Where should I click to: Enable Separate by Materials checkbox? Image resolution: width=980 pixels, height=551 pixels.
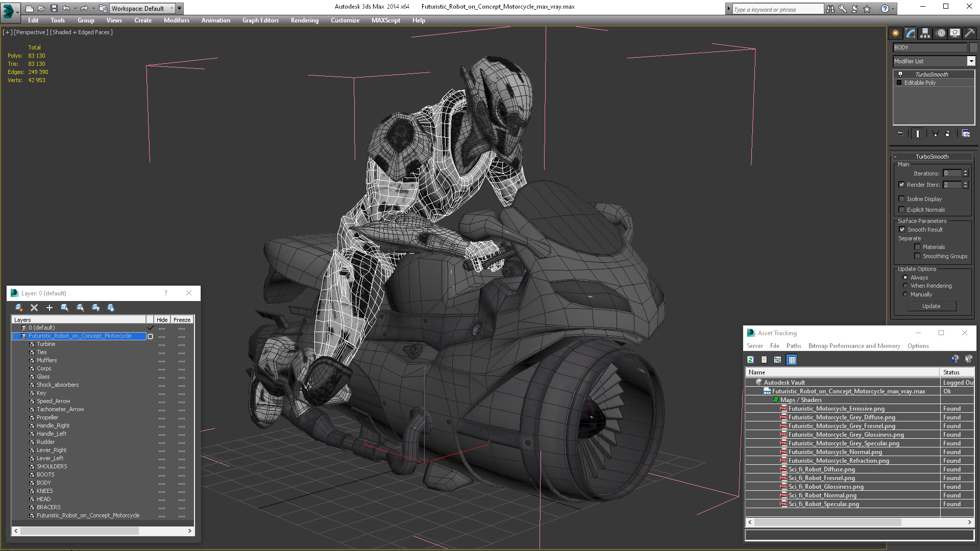pos(917,247)
